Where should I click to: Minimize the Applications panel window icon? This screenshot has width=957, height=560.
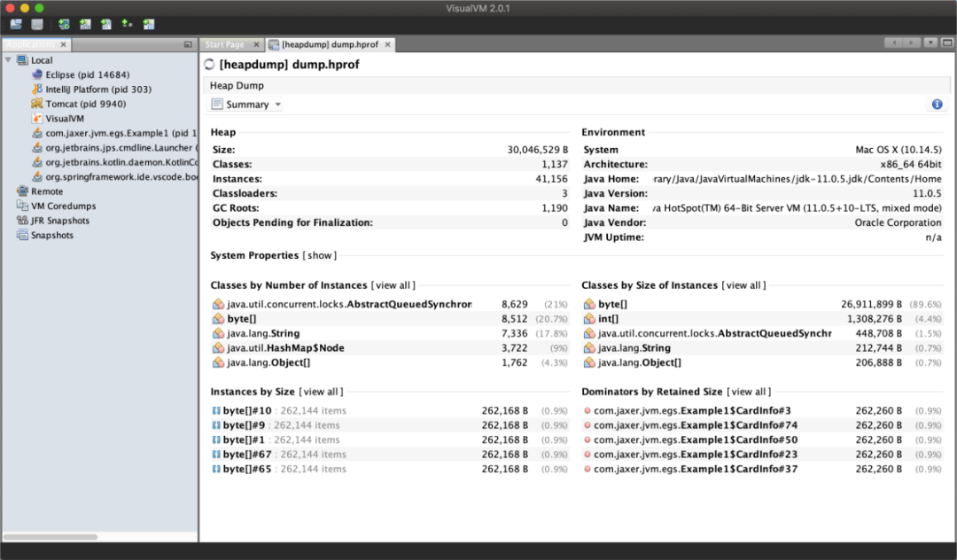click(188, 44)
